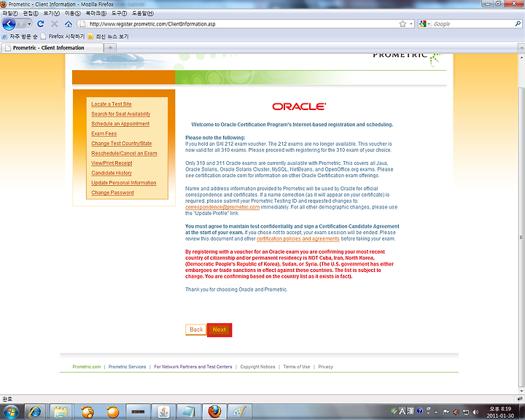Screen dimensions: 525x420
Task: Open the URL bar history dropdown
Action: (411, 24)
